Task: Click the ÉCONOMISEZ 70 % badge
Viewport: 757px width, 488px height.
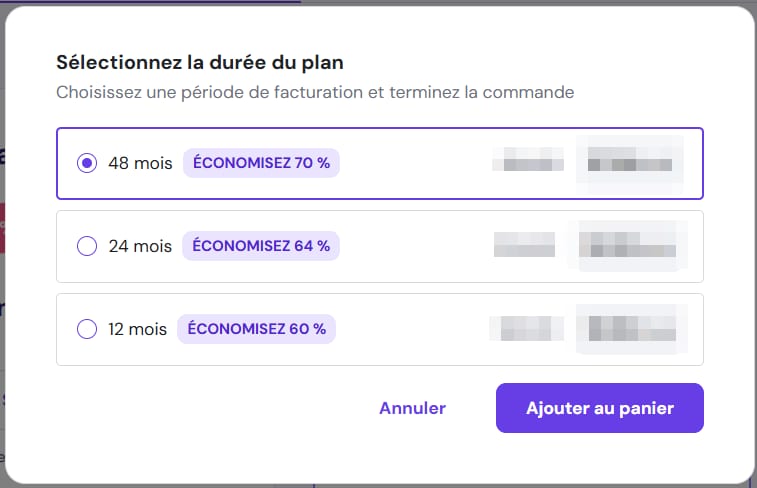Action: [261, 163]
